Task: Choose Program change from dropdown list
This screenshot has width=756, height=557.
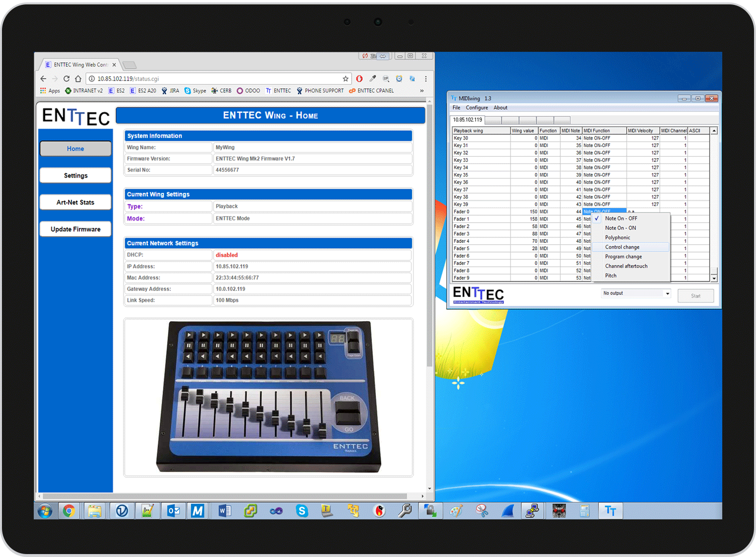Action: (x=630, y=257)
